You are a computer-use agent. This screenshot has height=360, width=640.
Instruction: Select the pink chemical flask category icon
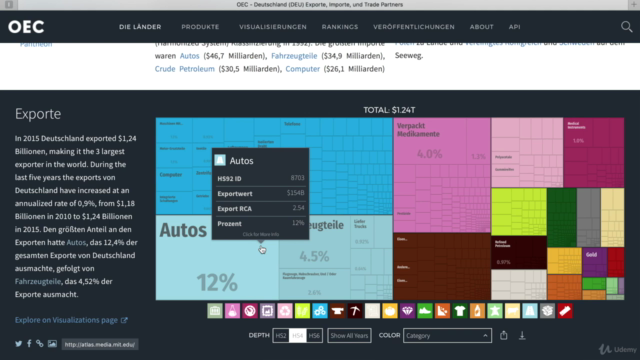pos(232,311)
